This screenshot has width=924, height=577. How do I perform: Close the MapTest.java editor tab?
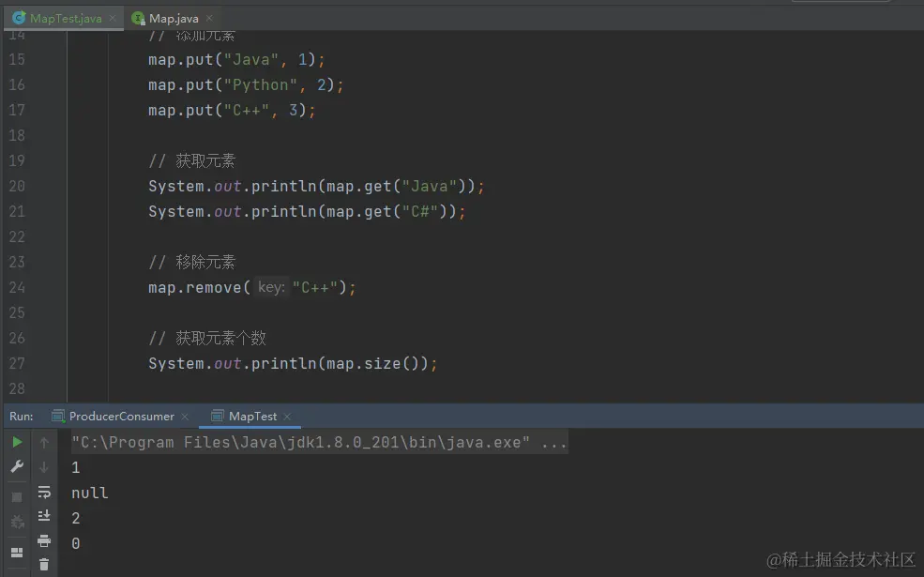pos(112,18)
